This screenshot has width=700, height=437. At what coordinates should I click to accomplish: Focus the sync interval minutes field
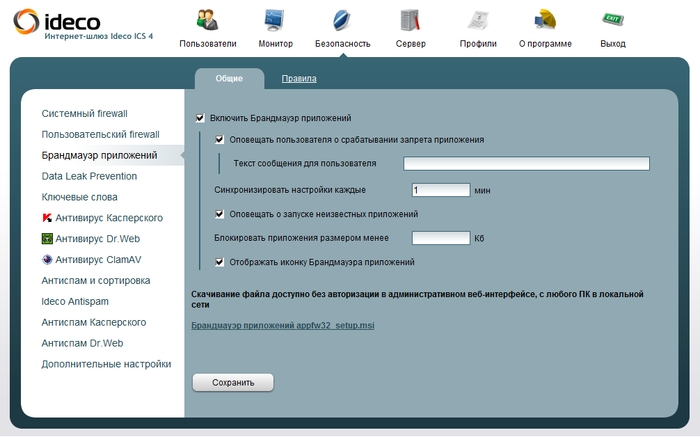click(x=441, y=189)
